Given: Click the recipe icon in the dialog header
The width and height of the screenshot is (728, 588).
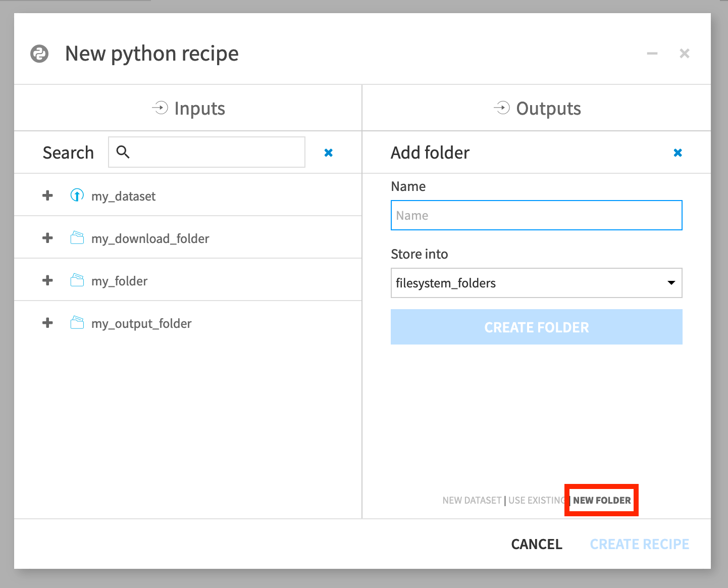Looking at the screenshot, I should coord(39,53).
